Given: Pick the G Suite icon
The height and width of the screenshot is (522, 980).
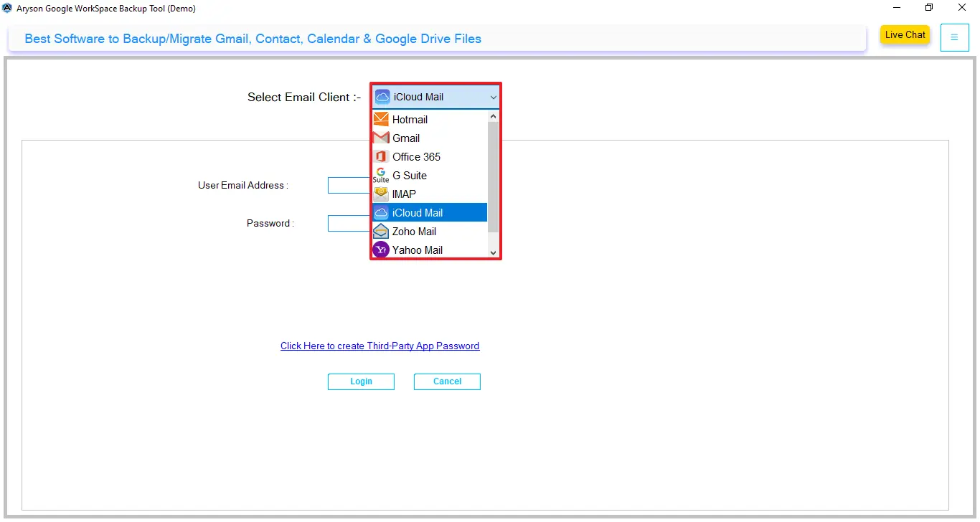Looking at the screenshot, I should (380, 175).
